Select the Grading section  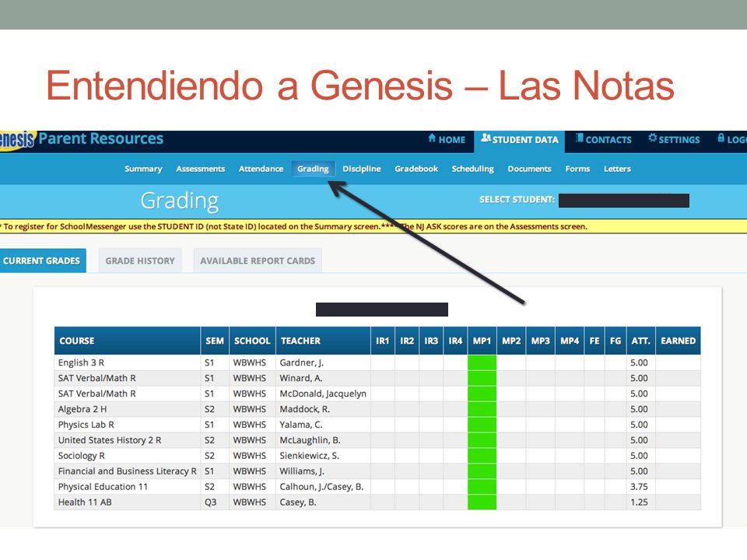click(313, 169)
